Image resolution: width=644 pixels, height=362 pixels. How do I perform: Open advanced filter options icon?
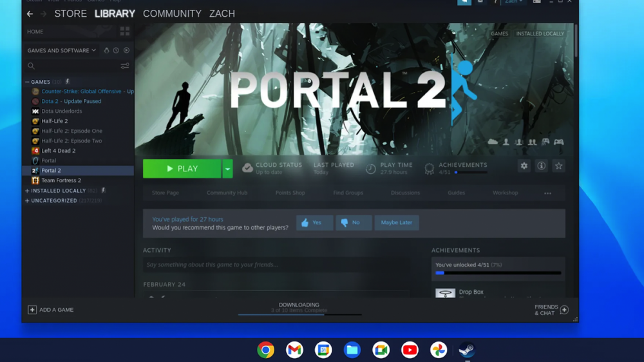coord(125,66)
